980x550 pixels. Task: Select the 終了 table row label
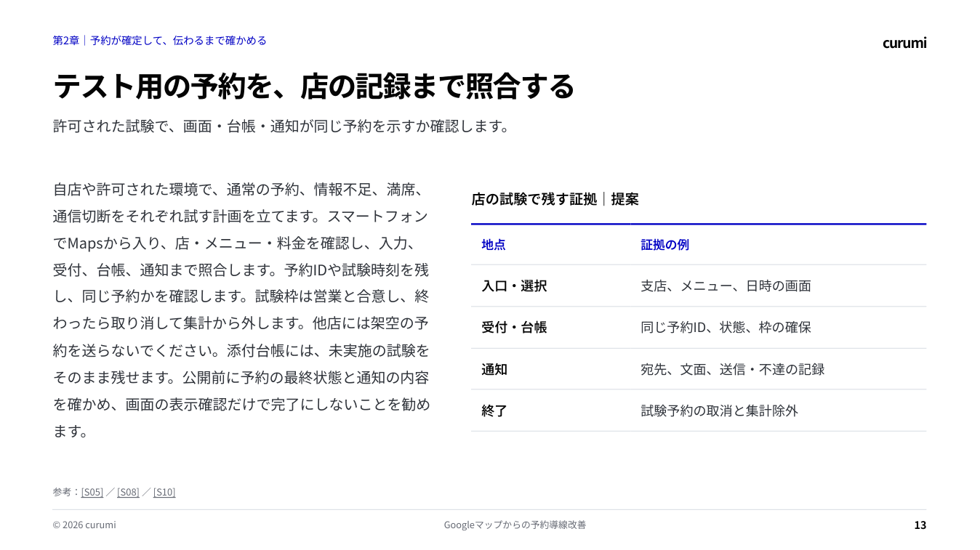[x=494, y=411]
